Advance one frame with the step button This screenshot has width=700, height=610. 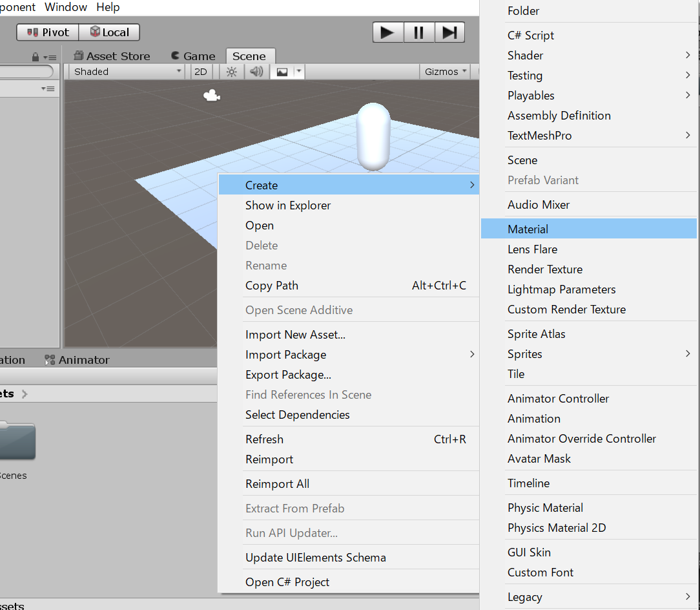coord(449,32)
